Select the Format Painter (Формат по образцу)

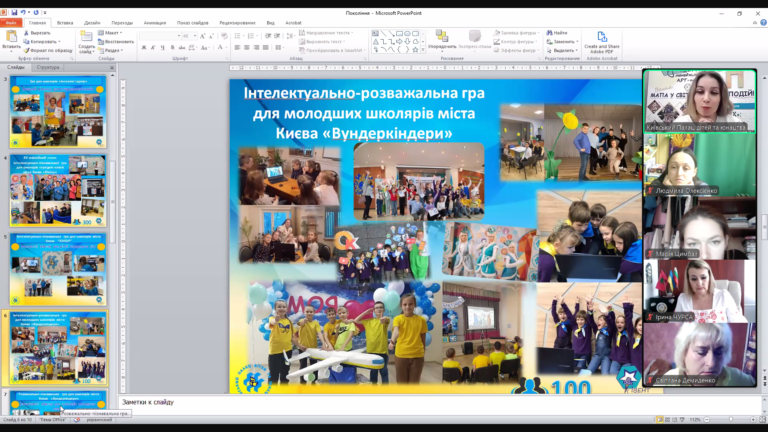coord(29,50)
